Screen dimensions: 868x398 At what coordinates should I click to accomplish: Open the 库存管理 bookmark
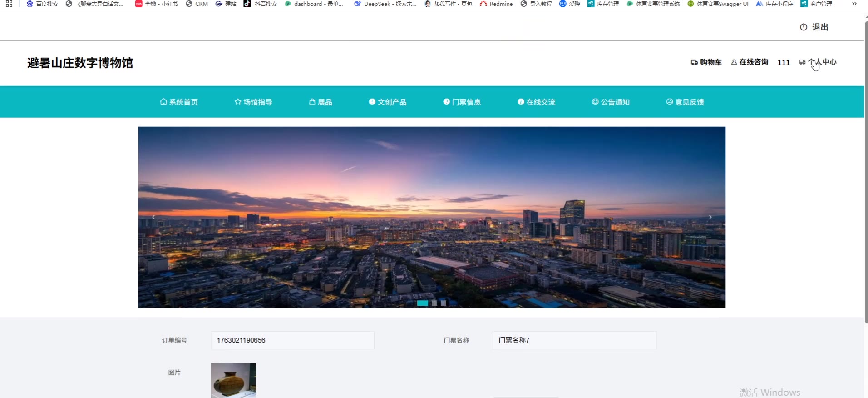(603, 4)
